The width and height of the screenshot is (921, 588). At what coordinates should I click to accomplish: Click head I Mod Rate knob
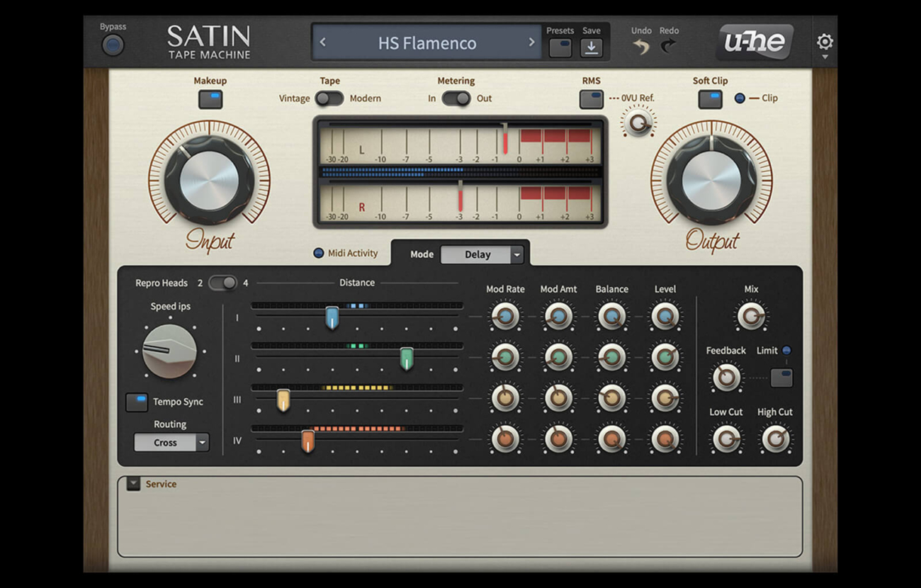click(505, 317)
